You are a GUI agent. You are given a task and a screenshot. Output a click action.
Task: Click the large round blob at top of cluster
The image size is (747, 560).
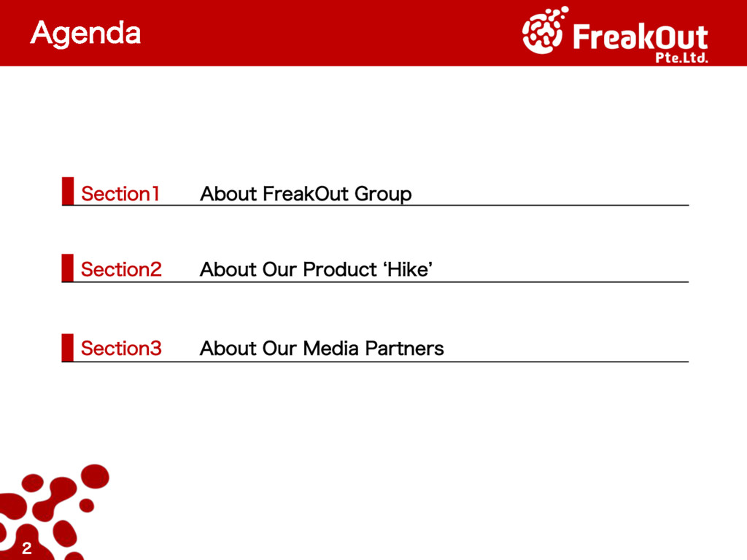[x=96, y=476]
